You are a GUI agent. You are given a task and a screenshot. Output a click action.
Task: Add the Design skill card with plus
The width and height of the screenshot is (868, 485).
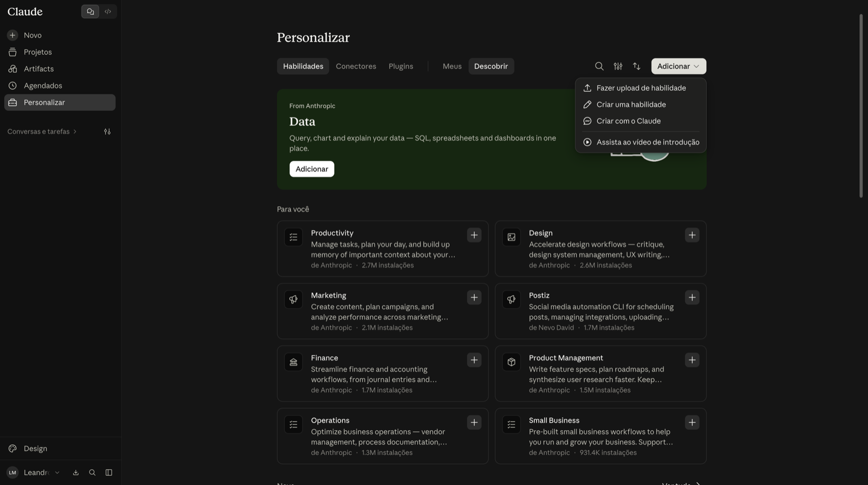click(x=692, y=235)
